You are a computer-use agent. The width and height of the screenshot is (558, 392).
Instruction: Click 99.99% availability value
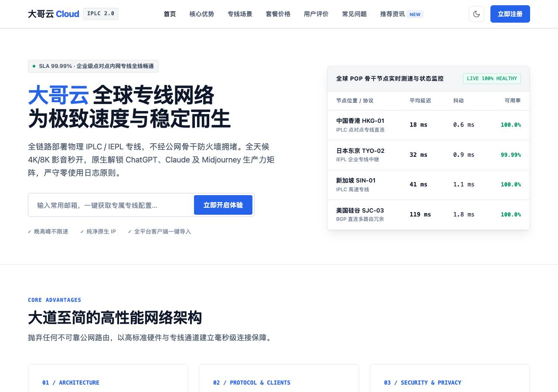510,155
